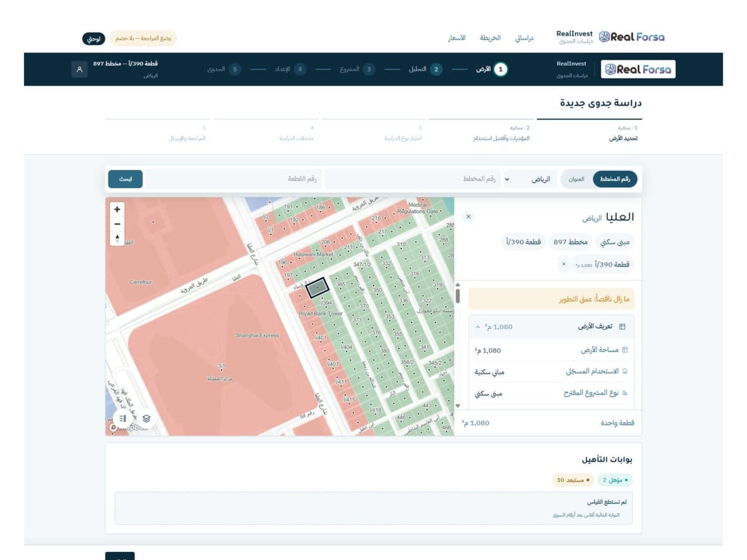Click the highlighted selected parcel on the map
The height and width of the screenshot is (560, 747).
[318, 288]
